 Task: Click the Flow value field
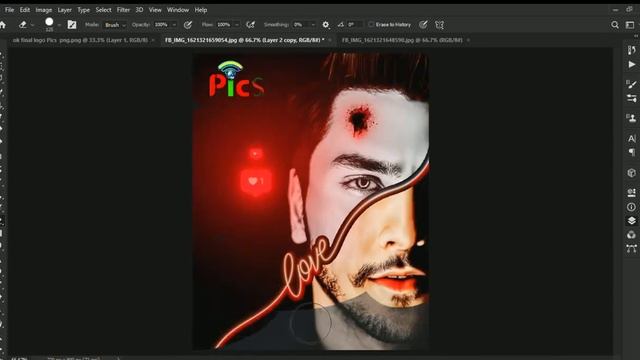[x=224, y=25]
